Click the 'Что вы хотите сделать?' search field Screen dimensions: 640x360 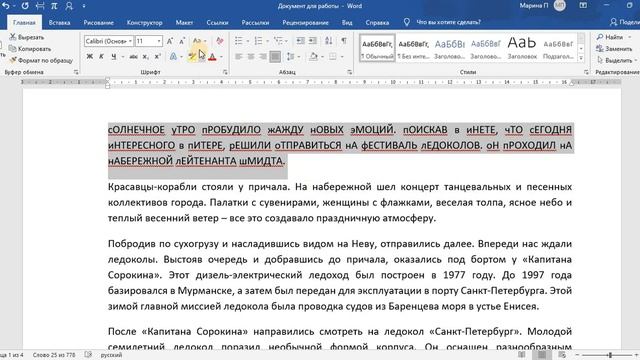click(x=448, y=22)
